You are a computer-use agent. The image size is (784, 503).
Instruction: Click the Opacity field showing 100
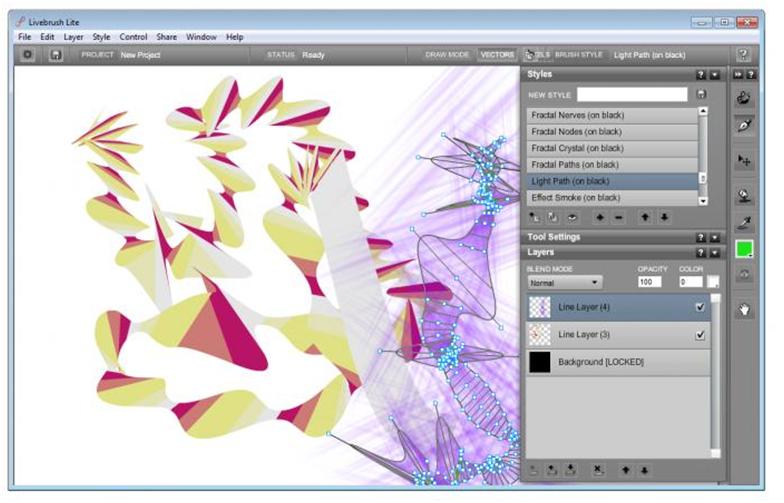pos(650,282)
